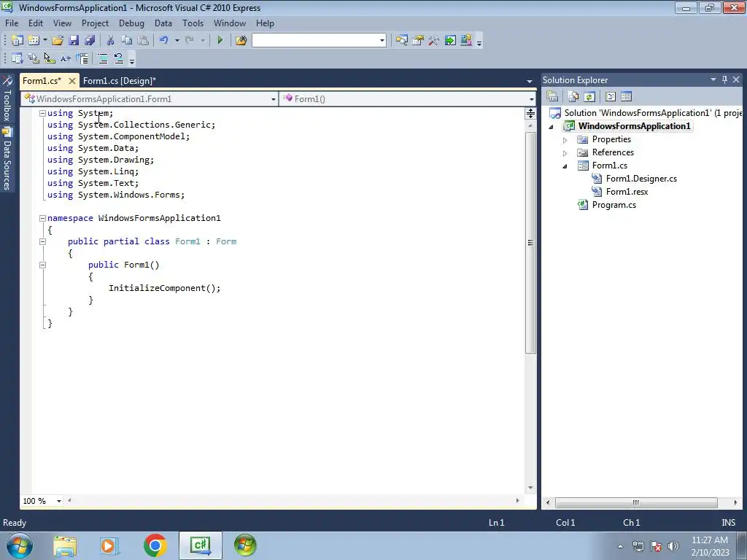The width and height of the screenshot is (747, 560).
Task: Open the Add New Item dropdown arrow
Action: point(44,41)
